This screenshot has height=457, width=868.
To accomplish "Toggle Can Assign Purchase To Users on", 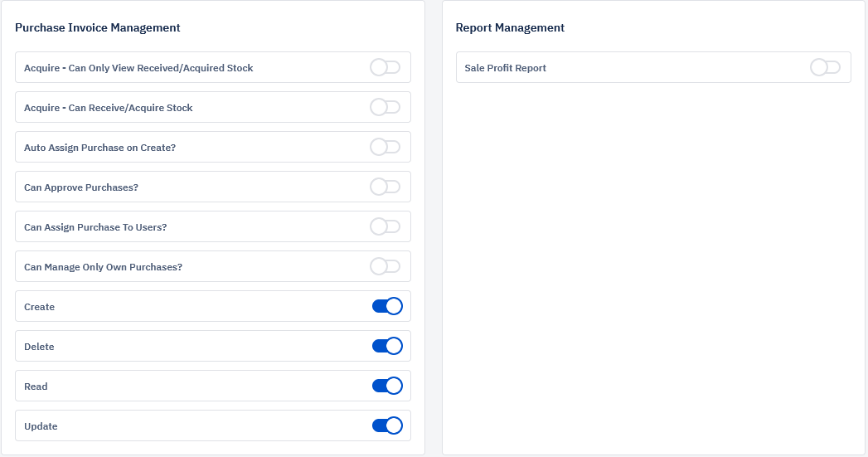I will pos(386,227).
